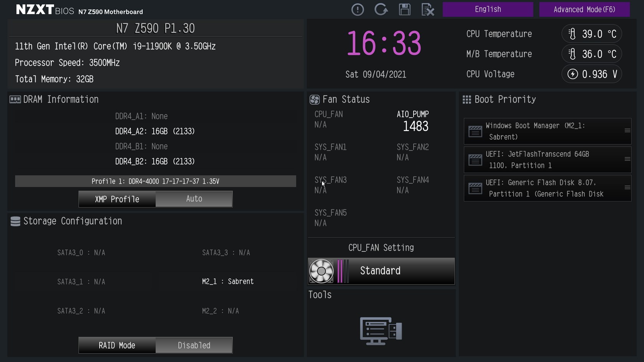Click the M/B Temperature thermometer icon
Image resolution: width=644 pixels, height=362 pixels.
pos(572,54)
